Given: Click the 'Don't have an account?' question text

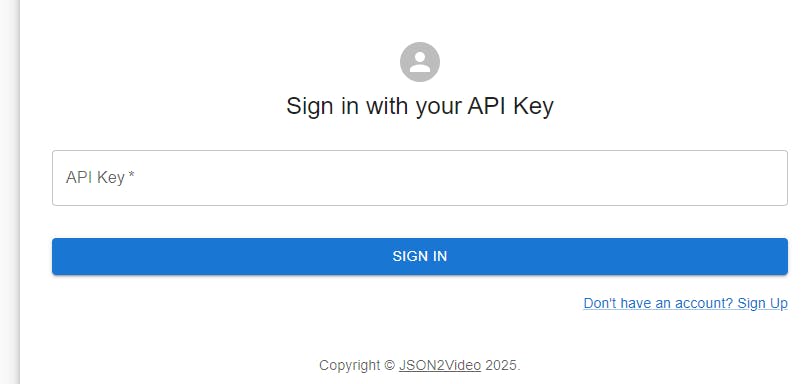Looking at the screenshot, I should (658, 304).
